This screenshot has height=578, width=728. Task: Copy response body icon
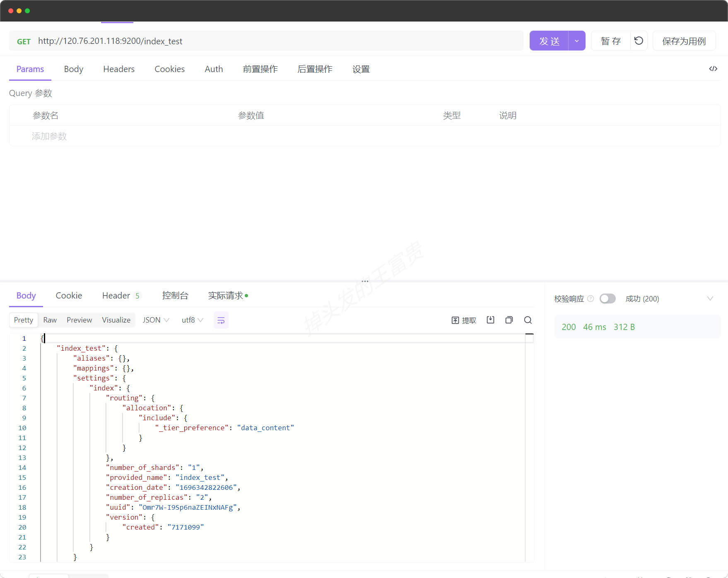(x=509, y=320)
